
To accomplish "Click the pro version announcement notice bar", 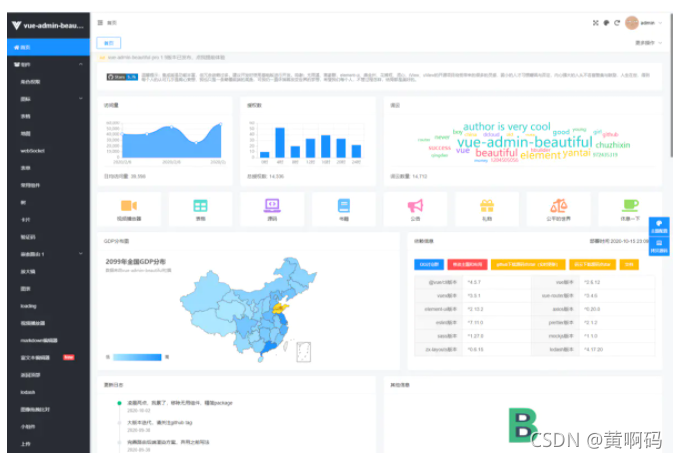I will 379,57.
